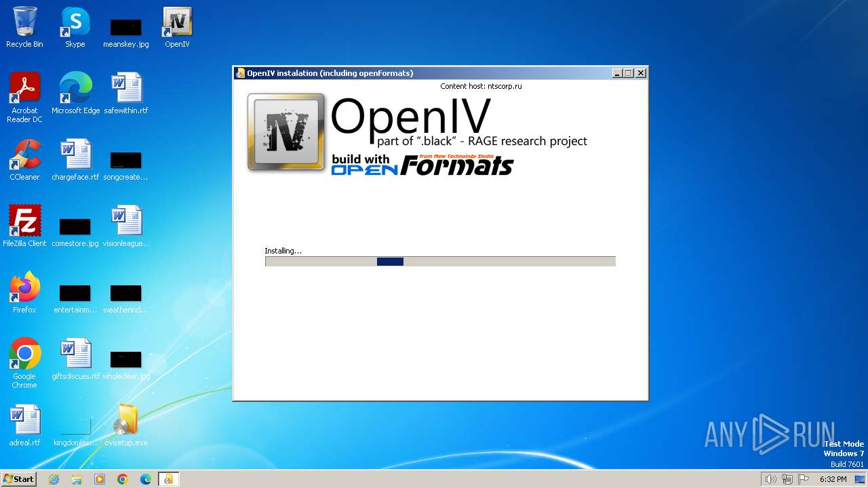Viewport: 868px width, 488px height.
Task: Open Google Chrome desktop shortcut
Action: pyautogui.click(x=24, y=363)
